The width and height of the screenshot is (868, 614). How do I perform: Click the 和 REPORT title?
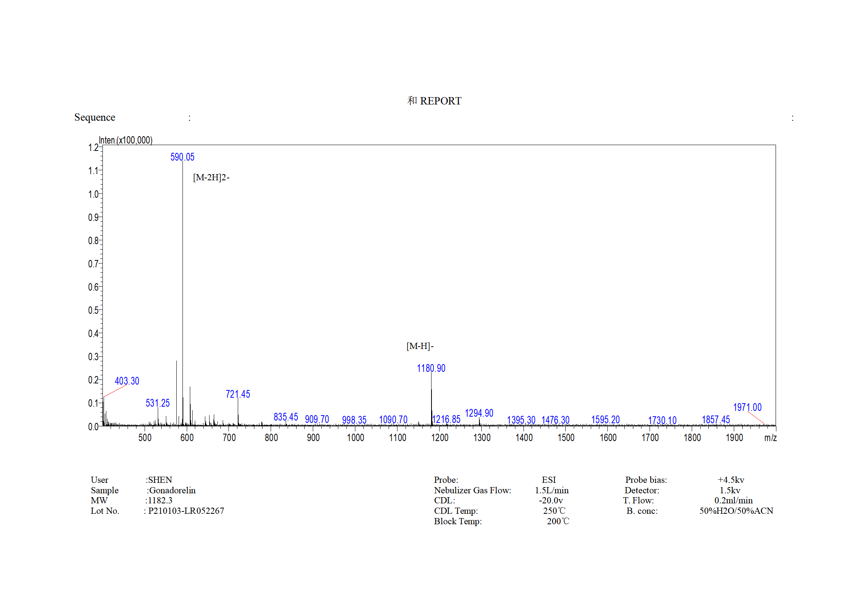pos(435,101)
